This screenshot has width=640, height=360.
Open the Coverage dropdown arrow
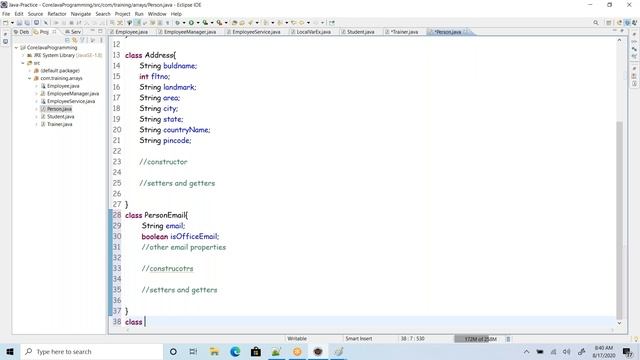pos(212,23)
